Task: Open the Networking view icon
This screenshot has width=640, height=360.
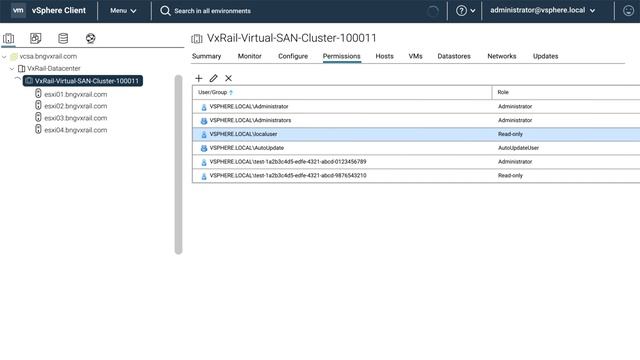Action: [x=91, y=38]
